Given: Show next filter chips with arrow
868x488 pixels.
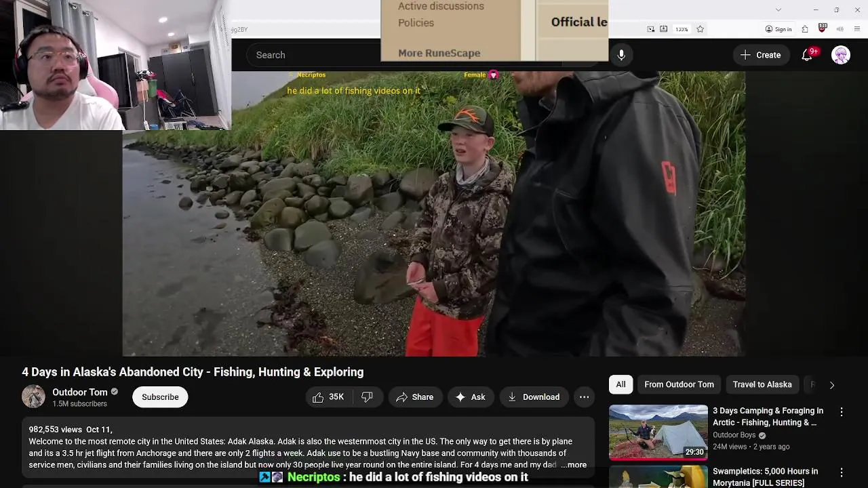Looking at the screenshot, I should click(832, 385).
